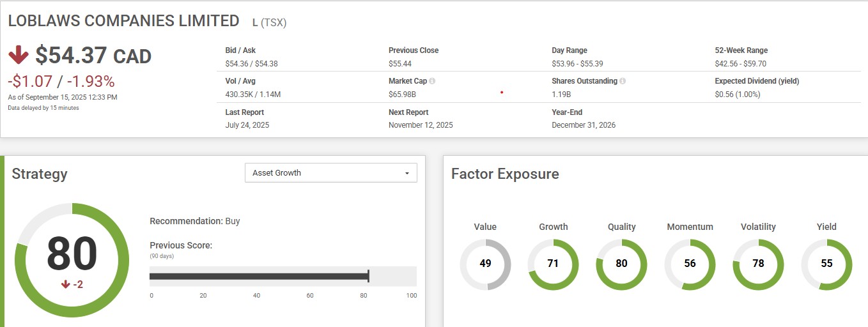Screen dimensions: 868x327
Task: Click the Recommendation: Buy text
Action: pyautogui.click(x=195, y=221)
